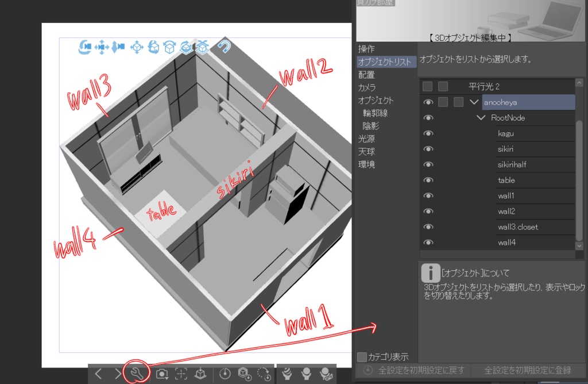Viewport: 588px width, 384px height.
Task: Select 平行光 2 in the object list
Action: click(483, 86)
